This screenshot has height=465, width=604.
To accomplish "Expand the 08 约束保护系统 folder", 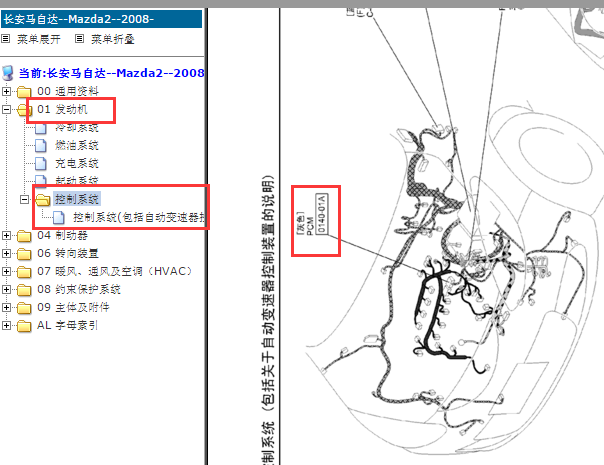I will point(6,289).
